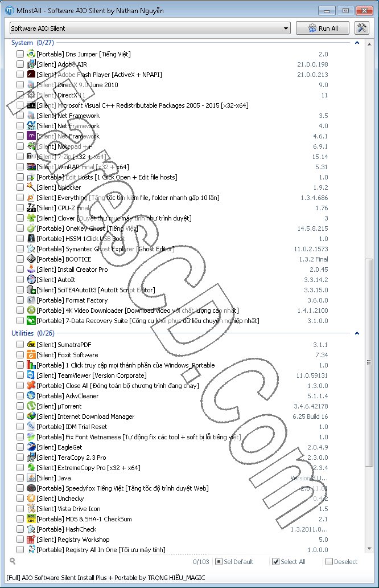Click the Close All red X icon
379x588 pixels.
(31, 386)
